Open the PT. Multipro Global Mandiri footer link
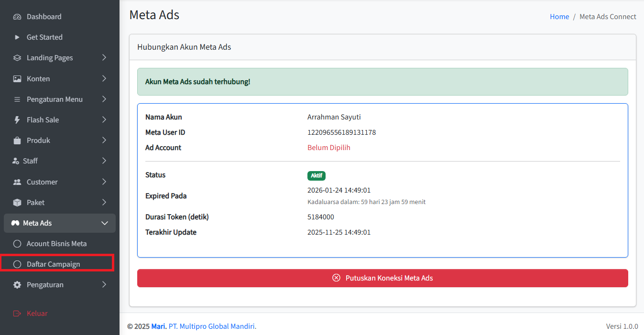 click(212, 326)
